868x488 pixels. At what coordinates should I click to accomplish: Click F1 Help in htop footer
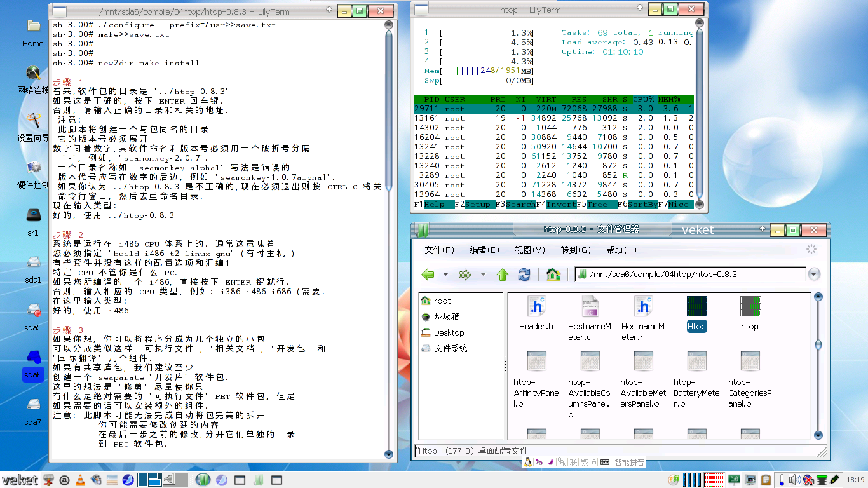(x=434, y=204)
